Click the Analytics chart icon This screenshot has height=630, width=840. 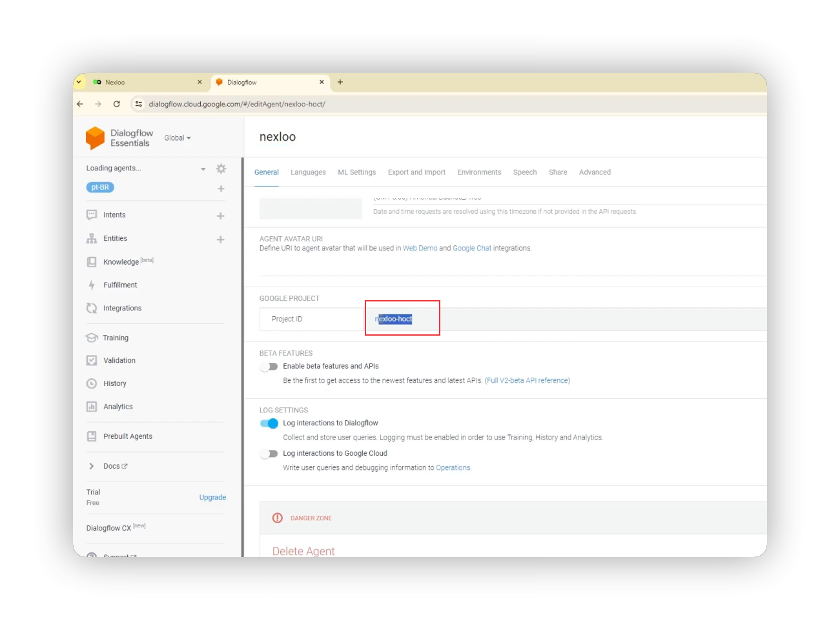click(92, 407)
